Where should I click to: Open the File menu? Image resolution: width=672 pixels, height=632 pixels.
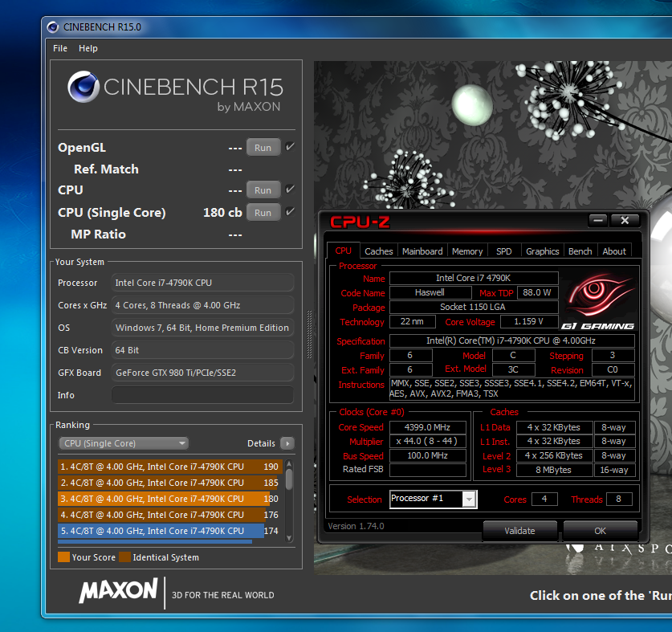click(x=60, y=48)
